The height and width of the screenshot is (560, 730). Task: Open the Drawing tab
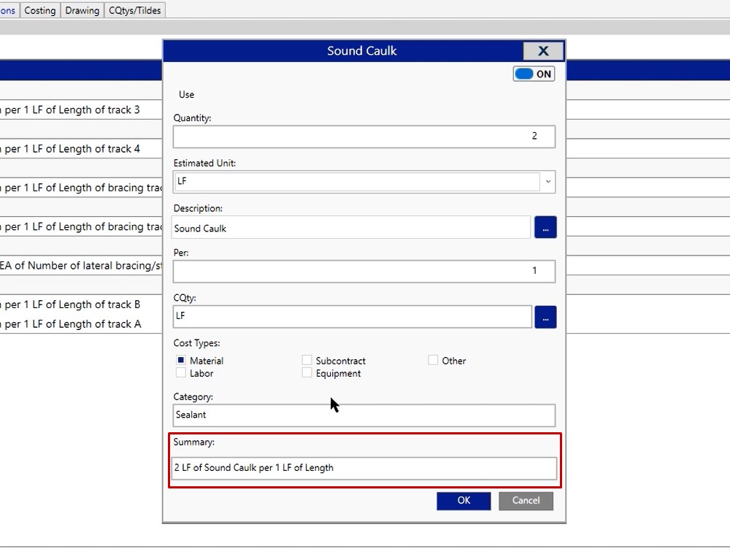(82, 10)
